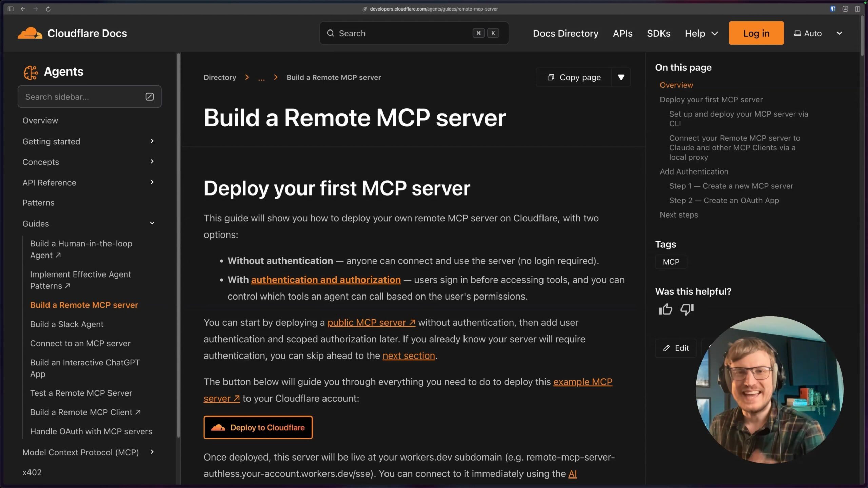The width and height of the screenshot is (868, 488).
Task: Open Build a Human-in-the-loop Agent guide
Action: point(81,249)
